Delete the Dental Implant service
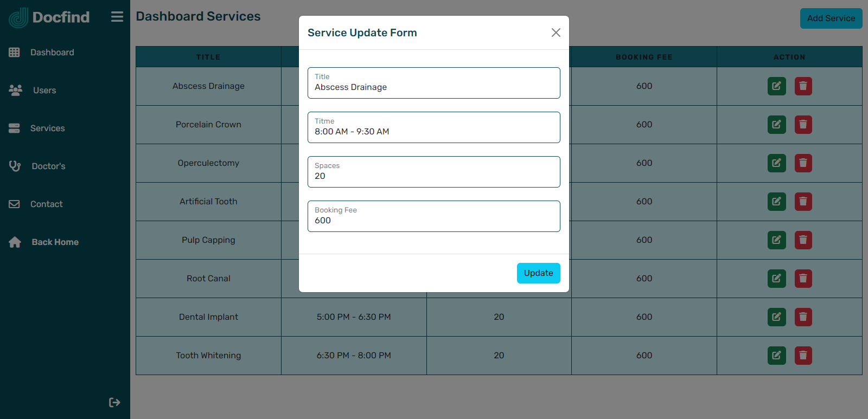 coord(803,317)
